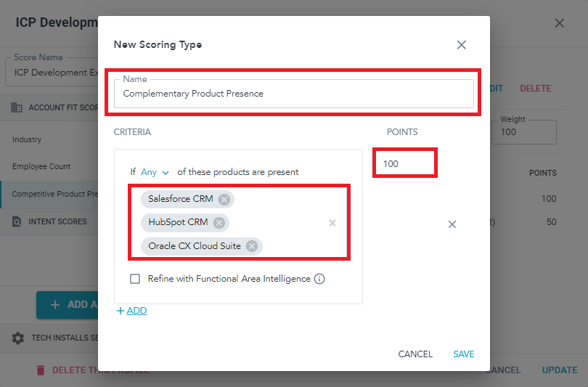The width and height of the screenshot is (588, 387).
Task: Click the Tech Installs settings gear icon
Action: click(18, 338)
